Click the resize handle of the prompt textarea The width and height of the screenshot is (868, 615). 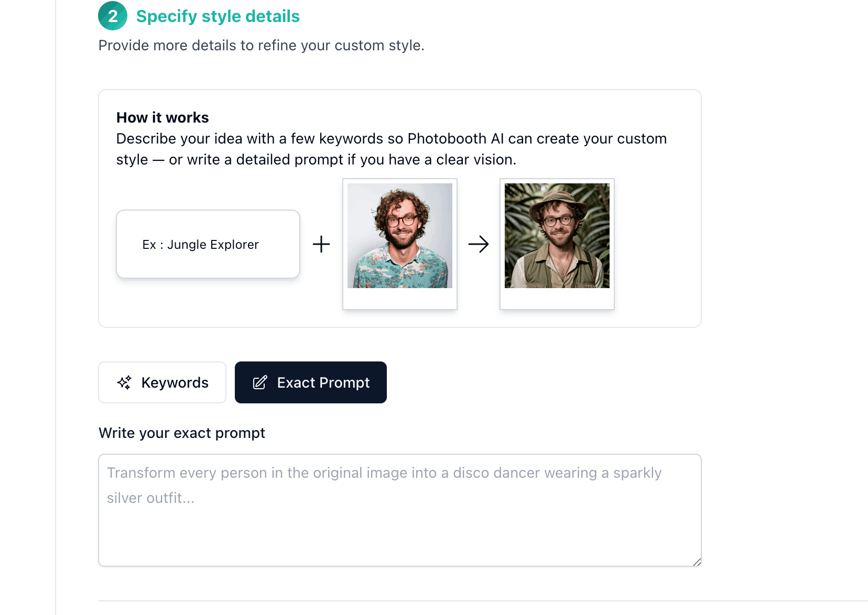(697, 562)
